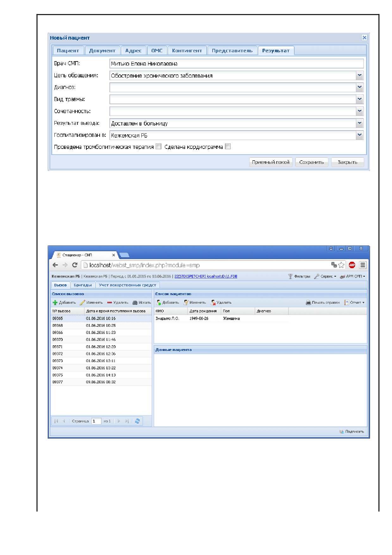Click Удалить in Список пациентов toolbar
Viewport: 392px width, 555px height.
[221, 303]
